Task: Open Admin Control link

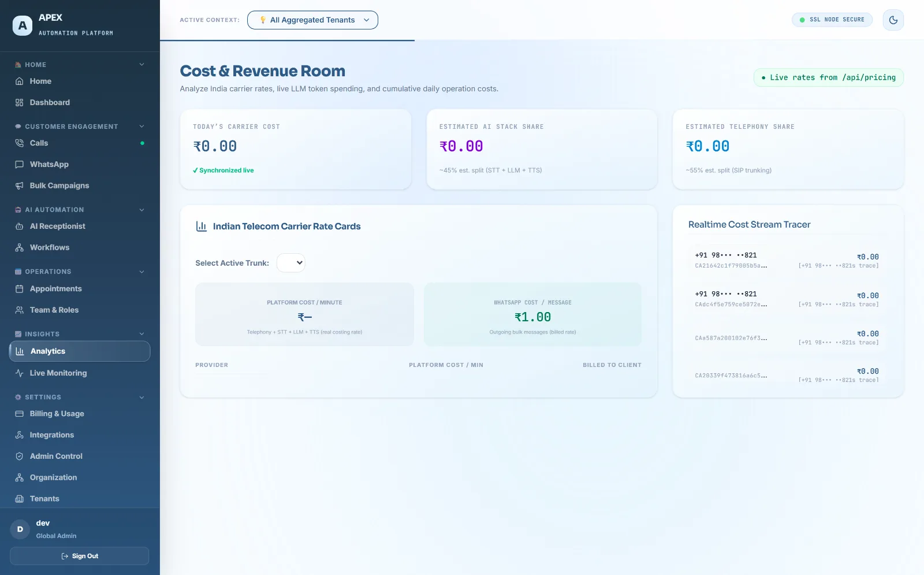Action: point(80,457)
